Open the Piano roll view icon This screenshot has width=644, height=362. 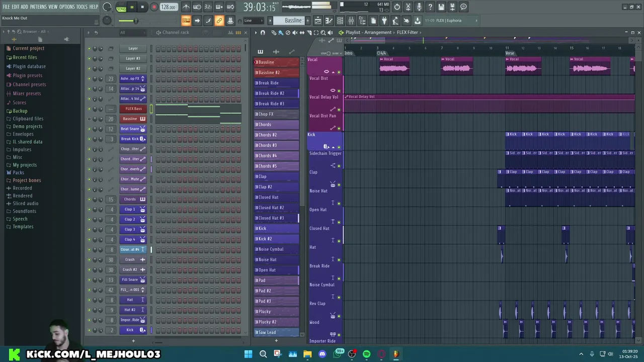tap(329, 21)
